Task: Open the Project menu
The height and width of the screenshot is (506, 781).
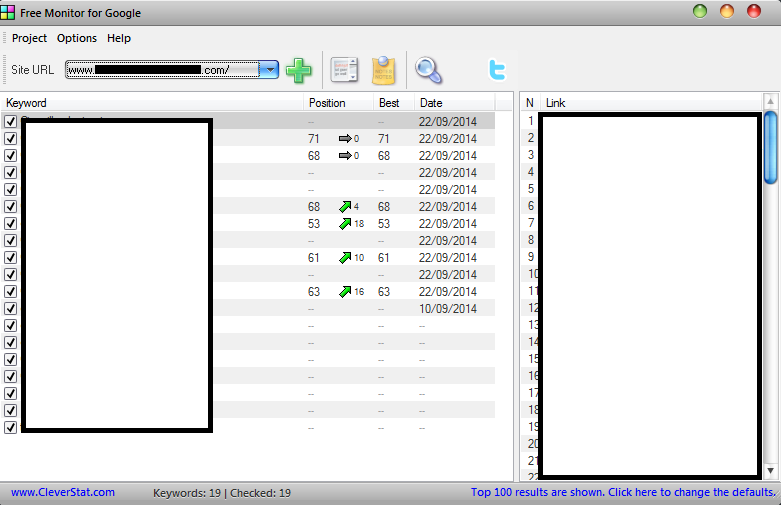Action: 29,38
